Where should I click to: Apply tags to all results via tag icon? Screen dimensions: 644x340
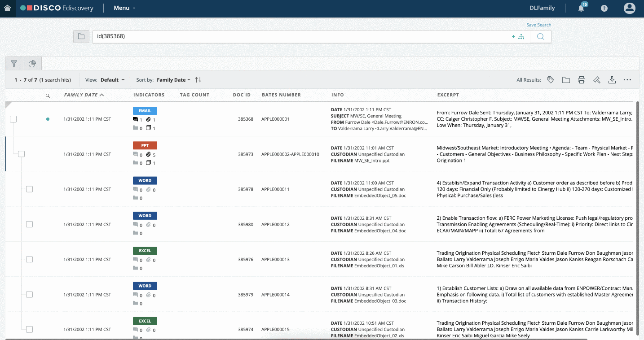pos(551,80)
